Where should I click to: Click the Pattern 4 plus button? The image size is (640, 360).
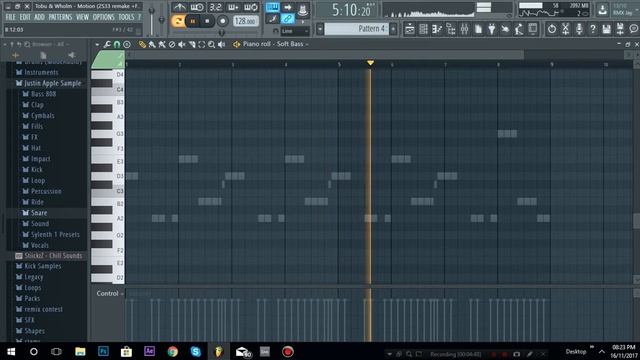(393, 29)
